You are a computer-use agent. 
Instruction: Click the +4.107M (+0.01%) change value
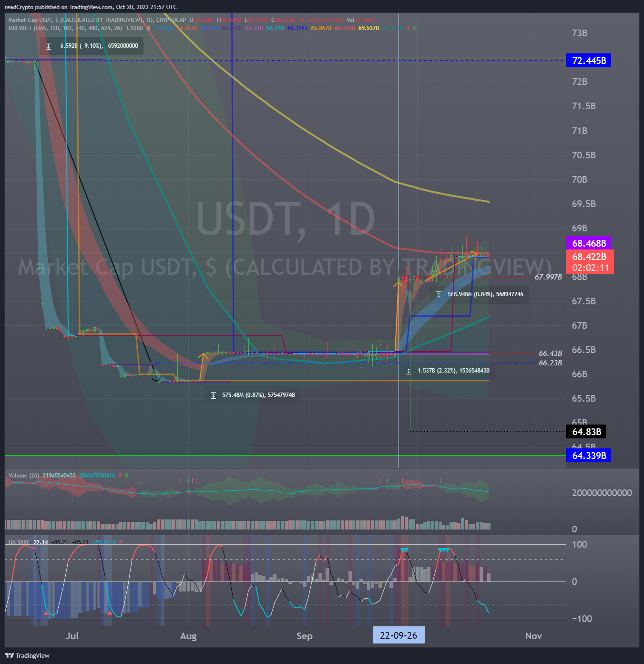321,20
